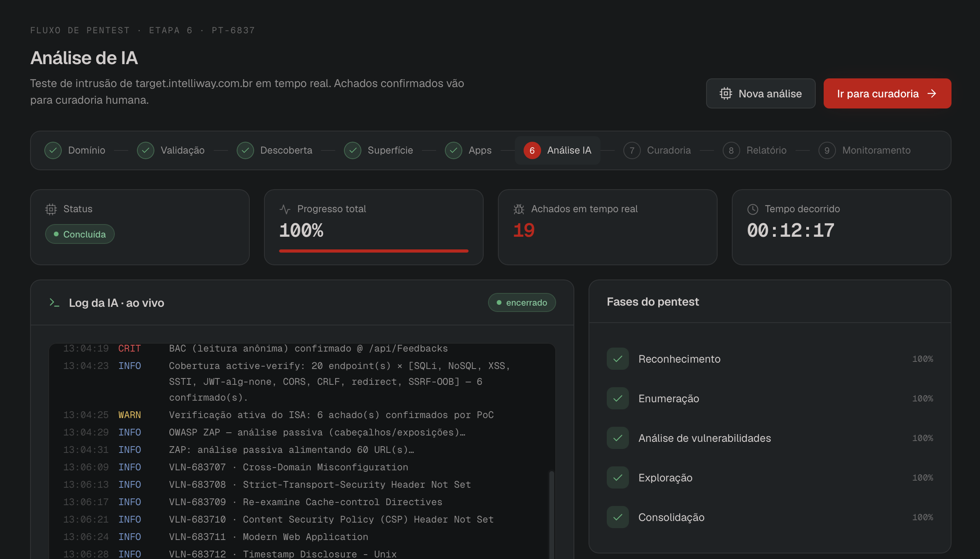Viewport: 980px width, 559px height.
Task: Click the Progresso total 100% value
Action: click(301, 230)
